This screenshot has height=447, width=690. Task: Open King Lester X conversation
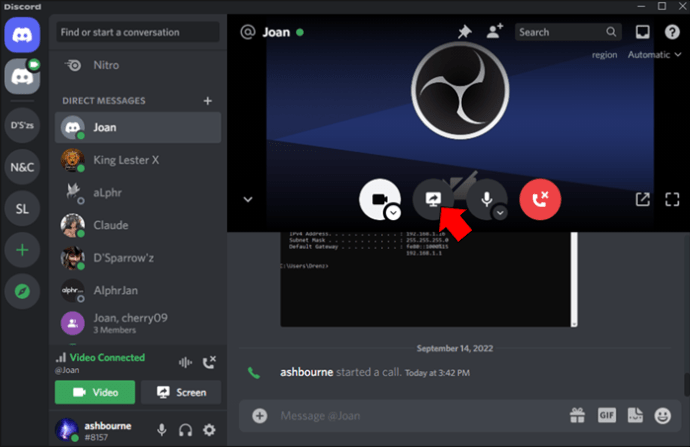[138, 160]
